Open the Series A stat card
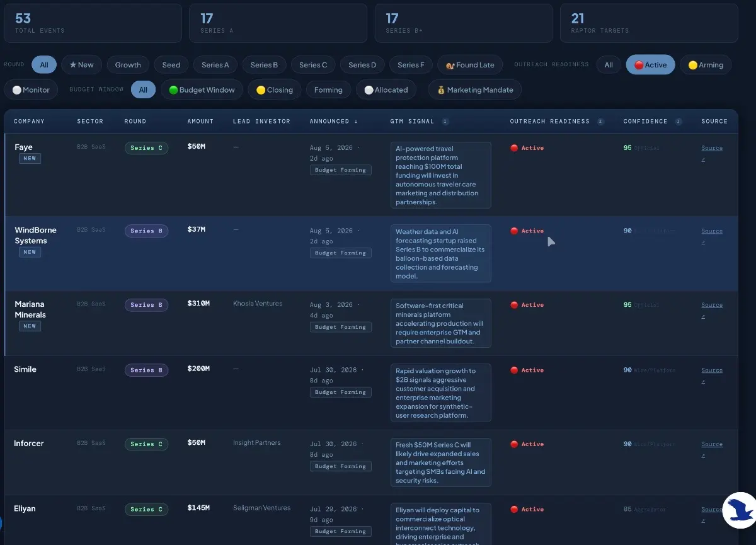Image resolution: width=756 pixels, height=545 pixels. [278, 23]
